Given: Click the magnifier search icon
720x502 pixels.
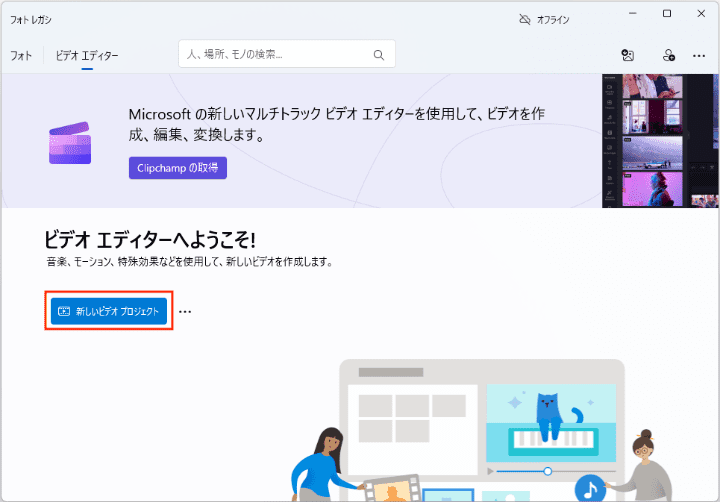Looking at the screenshot, I should tap(378, 55).
